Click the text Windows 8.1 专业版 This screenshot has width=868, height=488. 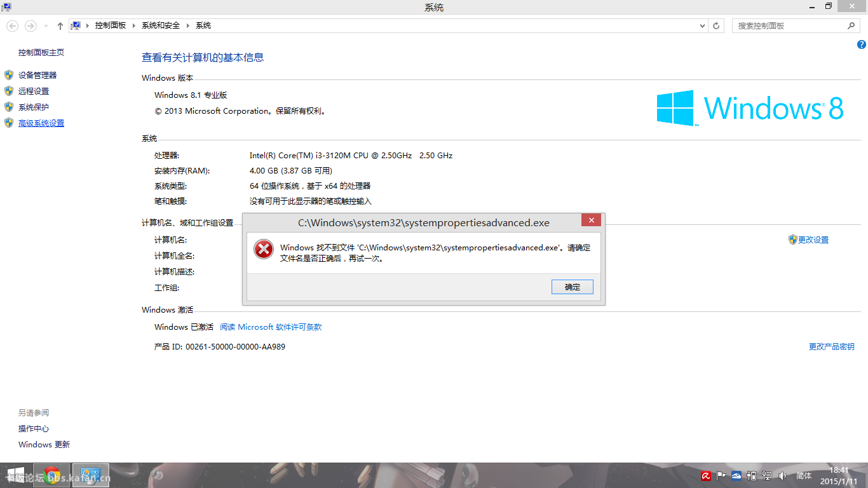(x=191, y=95)
